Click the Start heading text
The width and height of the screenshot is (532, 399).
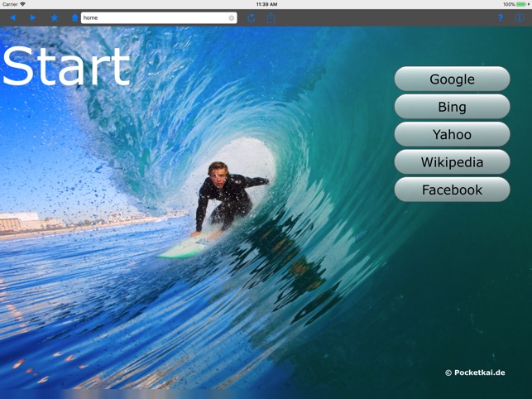[66, 66]
